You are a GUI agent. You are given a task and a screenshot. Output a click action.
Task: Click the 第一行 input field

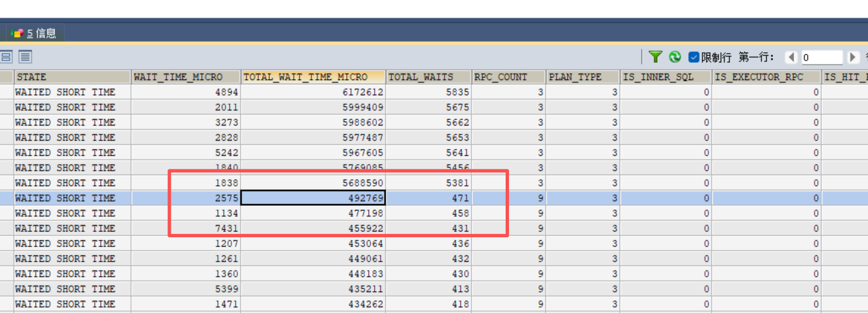tap(821, 57)
